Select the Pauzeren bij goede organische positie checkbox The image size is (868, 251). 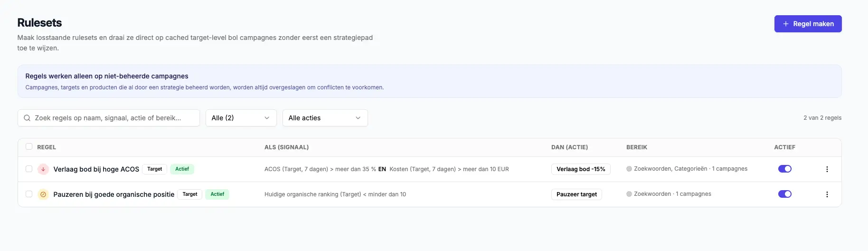[x=29, y=194]
